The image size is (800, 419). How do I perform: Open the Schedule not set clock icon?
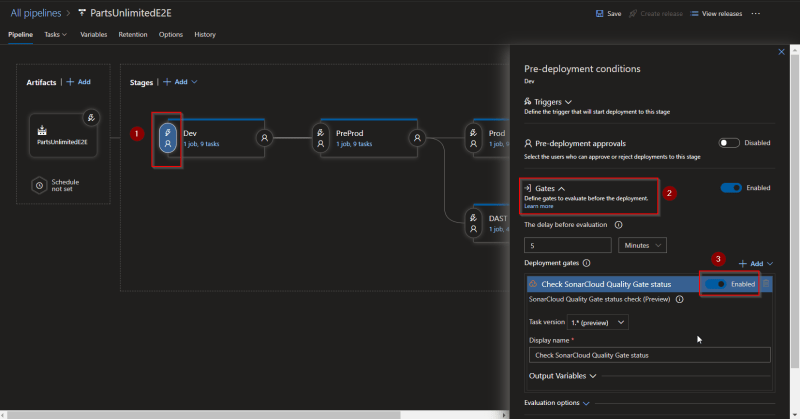39,185
